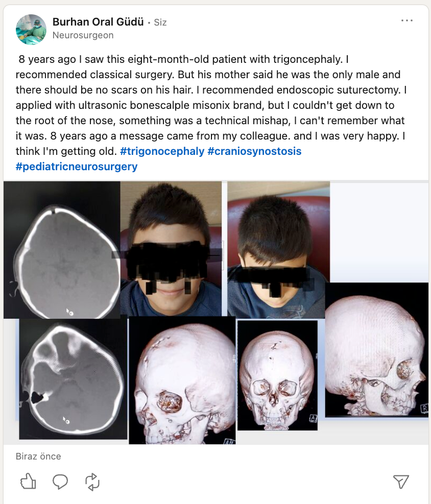Like the post with thumbs-up icon
The image size is (431, 504).
click(x=28, y=482)
